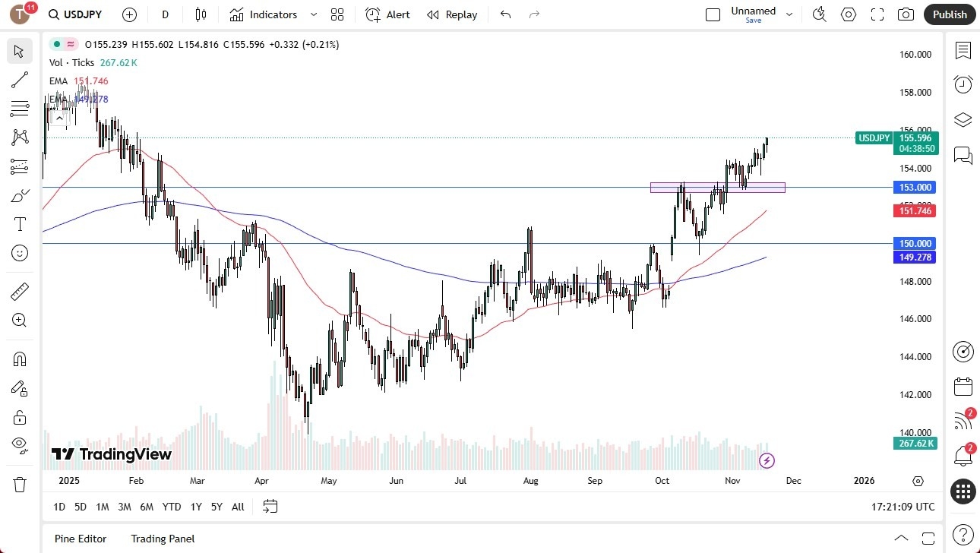Viewport: 980px width, 553px height.
Task: Select the Brush drawing tool
Action: [x=19, y=195]
